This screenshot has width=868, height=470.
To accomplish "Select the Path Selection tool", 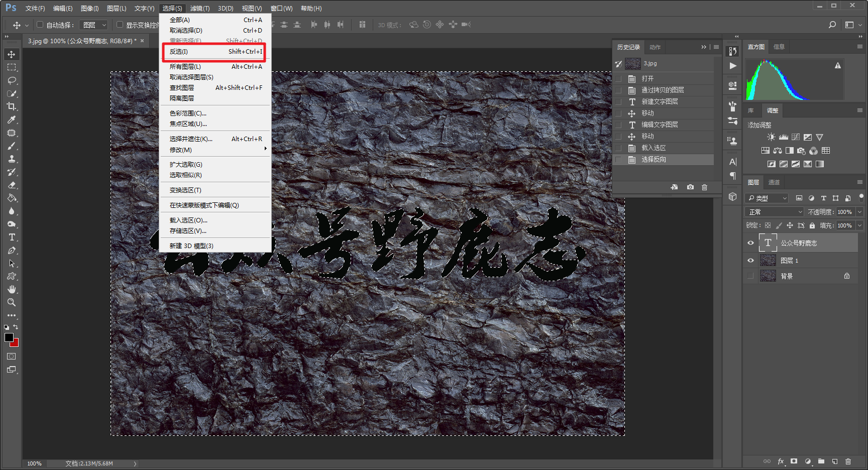I will 12,263.
